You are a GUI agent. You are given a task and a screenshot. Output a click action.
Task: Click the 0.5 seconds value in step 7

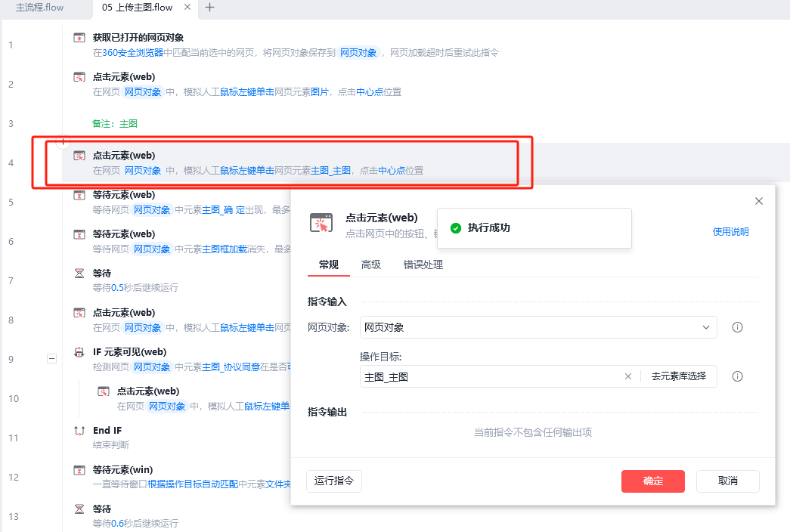[117, 288]
